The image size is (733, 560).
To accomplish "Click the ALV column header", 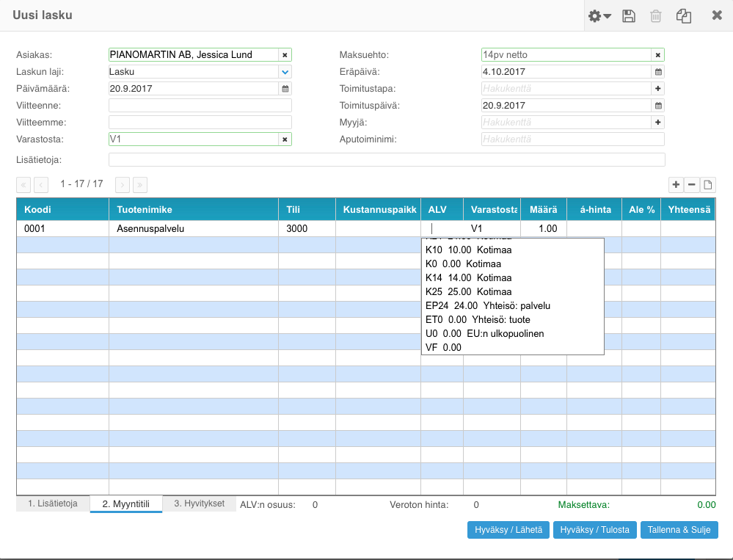I will pos(442,209).
